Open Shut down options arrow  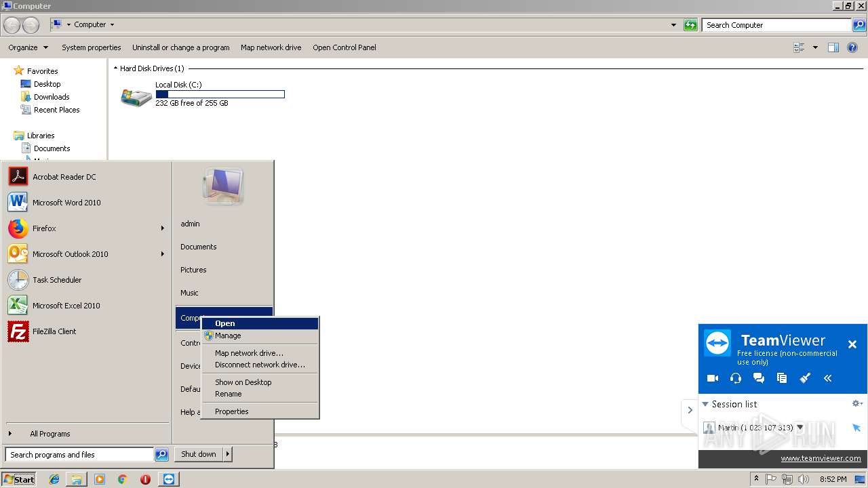tap(228, 454)
